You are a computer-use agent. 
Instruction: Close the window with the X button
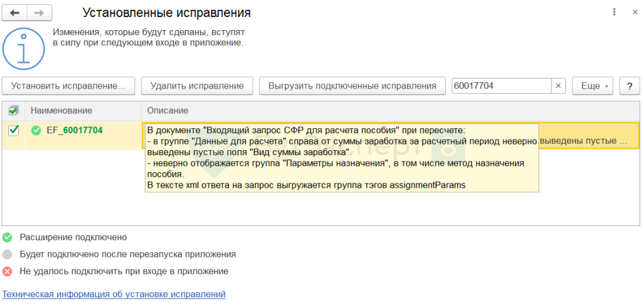[632, 13]
